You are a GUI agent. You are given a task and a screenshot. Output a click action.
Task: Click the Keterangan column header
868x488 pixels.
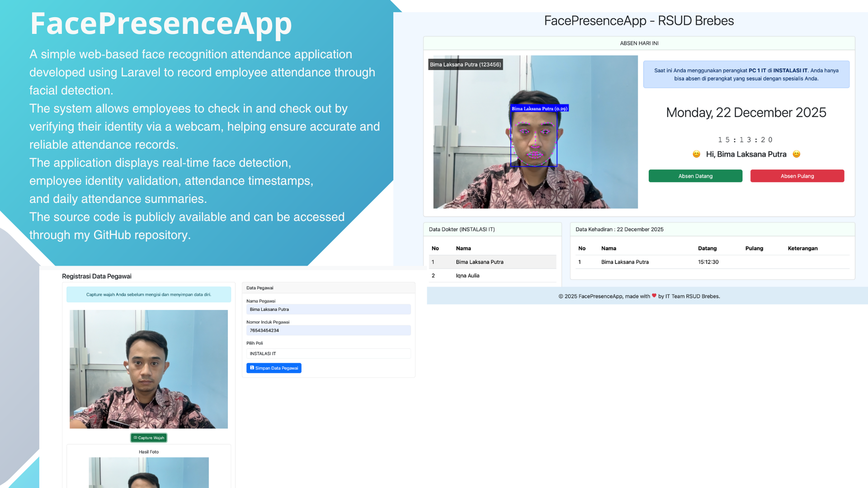(x=802, y=249)
